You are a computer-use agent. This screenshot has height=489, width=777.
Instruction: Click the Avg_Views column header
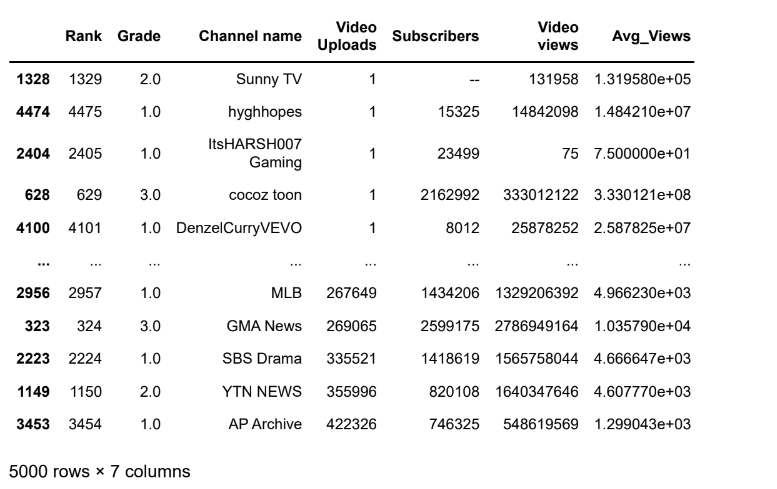(x=651, y=36)
